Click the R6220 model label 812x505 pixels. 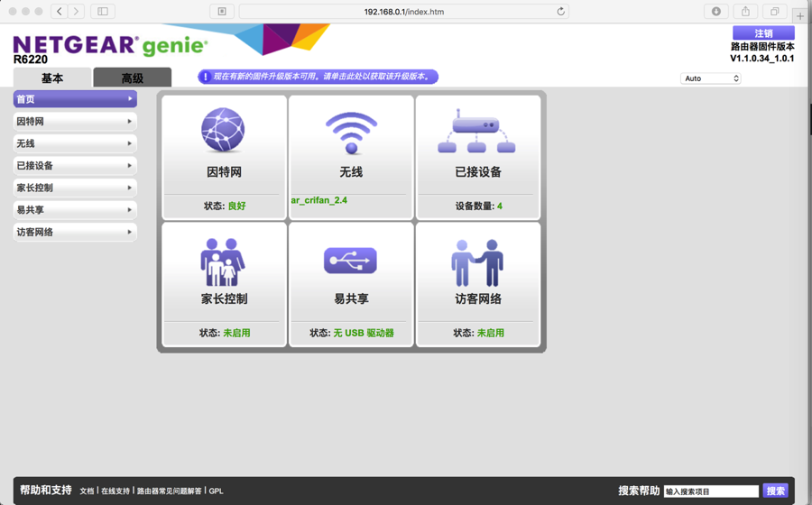tap(31, 60)
